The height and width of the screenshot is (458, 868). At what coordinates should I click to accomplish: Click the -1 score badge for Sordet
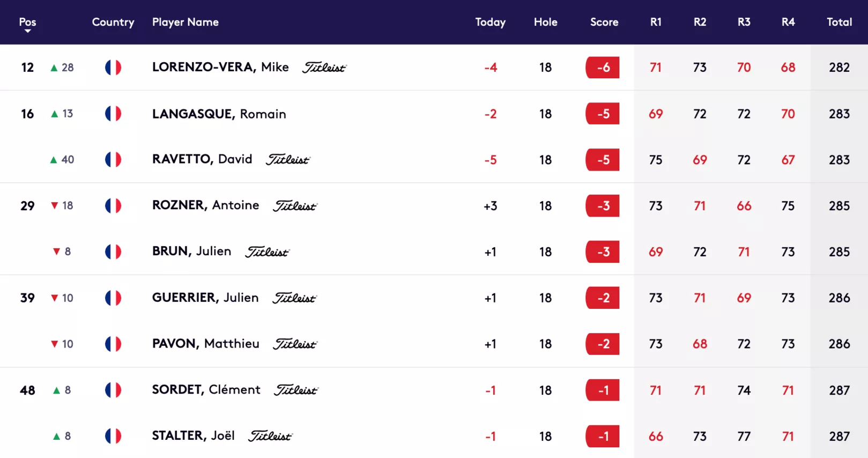(x=603, y=390)
